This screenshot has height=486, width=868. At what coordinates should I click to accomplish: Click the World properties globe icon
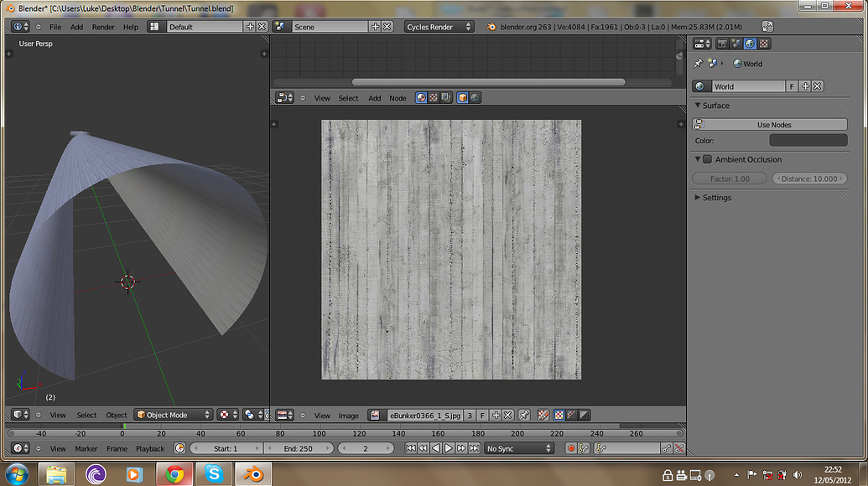coord(749,43)
